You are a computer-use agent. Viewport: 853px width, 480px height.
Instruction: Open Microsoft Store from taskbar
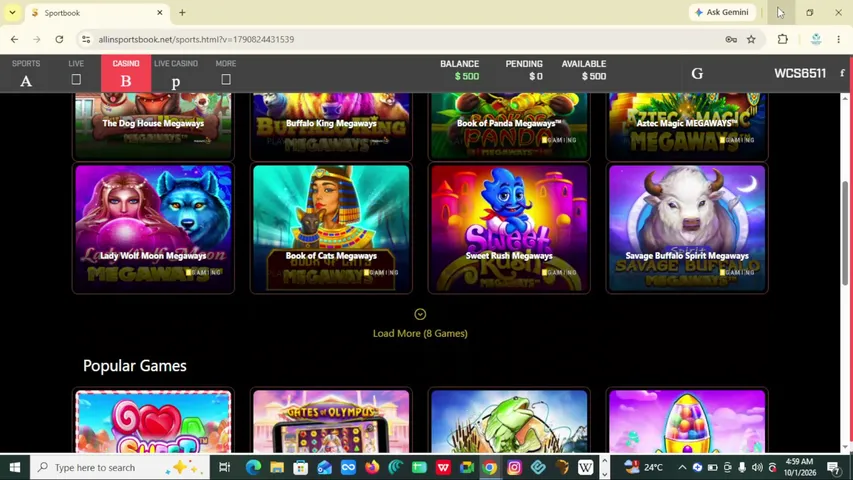point(300,467)
